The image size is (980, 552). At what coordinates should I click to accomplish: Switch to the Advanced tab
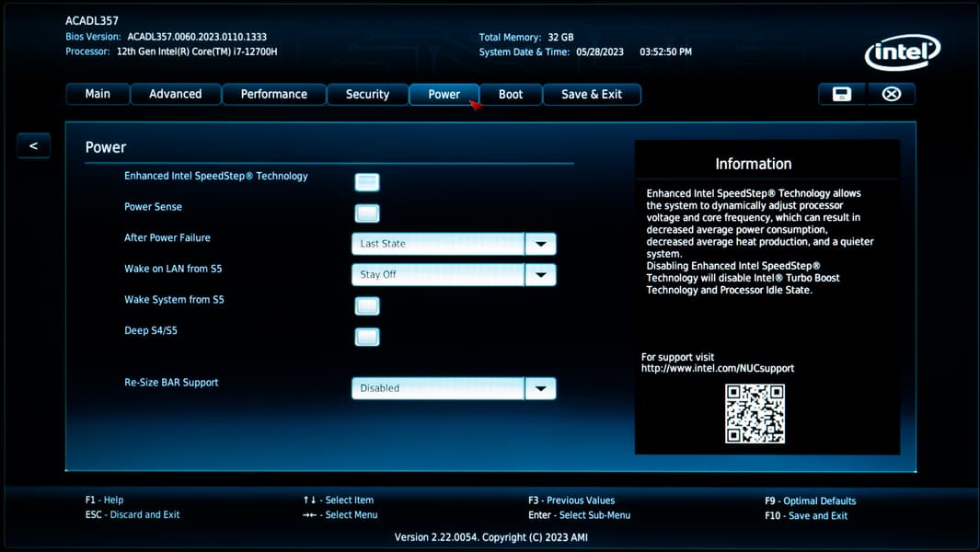(176, 94)
